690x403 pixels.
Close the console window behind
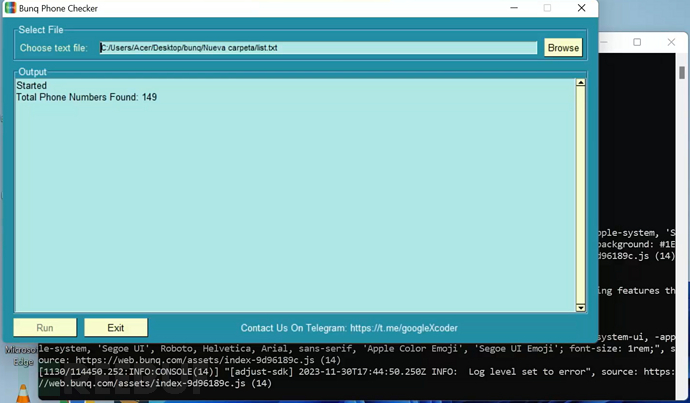[671, 42]
